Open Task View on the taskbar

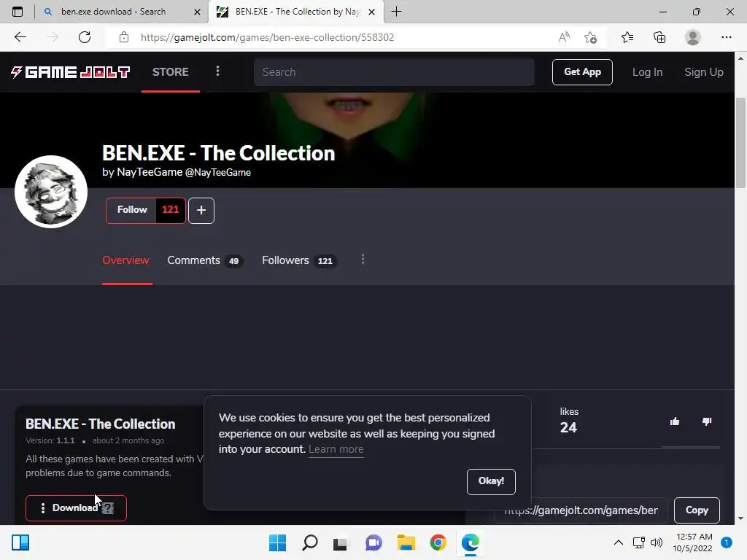340,542
